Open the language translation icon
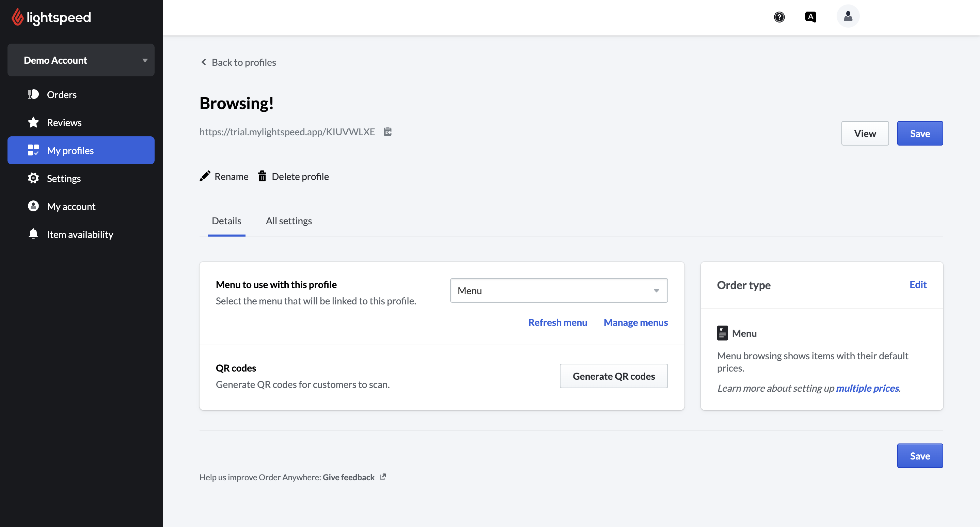 (810, 17)
